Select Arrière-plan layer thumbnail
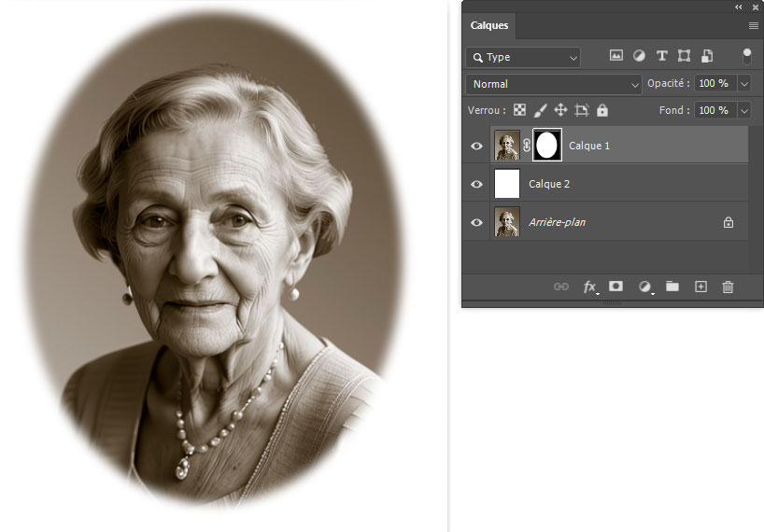Image resolution: width=764 pixels, height=532 pixels. [x=507, y=222]
